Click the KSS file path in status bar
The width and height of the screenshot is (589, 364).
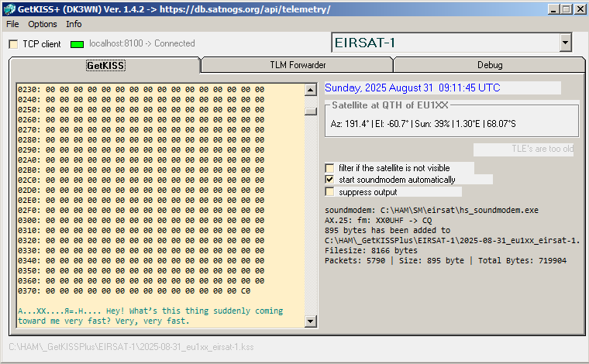pyautogui.click(x=131, y=348)
